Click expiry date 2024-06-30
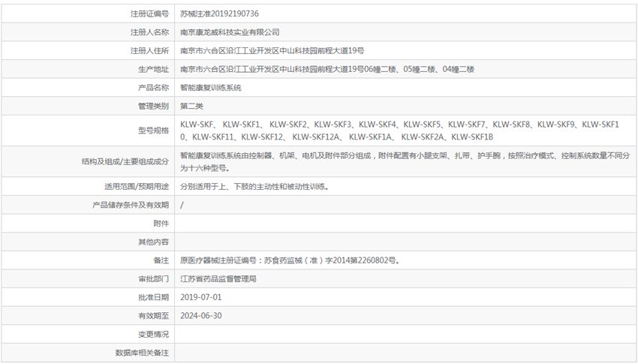 [x=201, y=316]
